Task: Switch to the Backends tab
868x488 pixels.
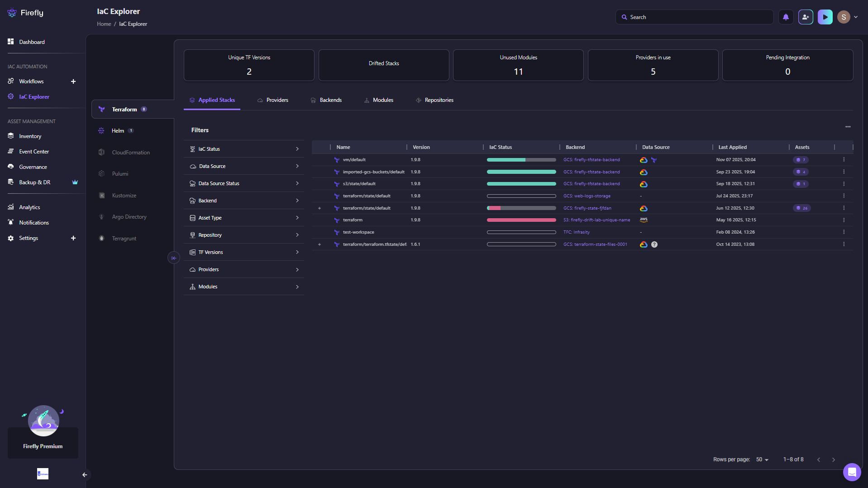Action: (x=326, y=100)
